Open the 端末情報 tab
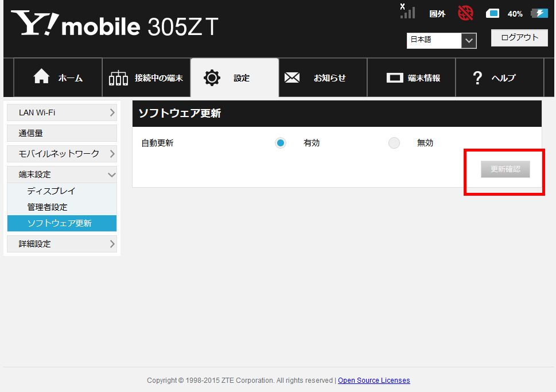The height and width of the screenshot is (392, 556). click(x=411, y=77)
